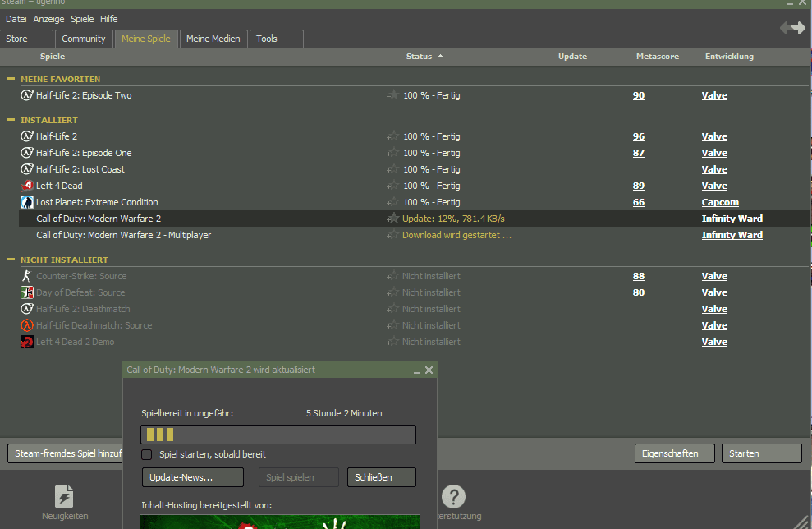Sort by the Spiele column header
This screenshot has width=812, height=529.
click(x=53, y=57)
